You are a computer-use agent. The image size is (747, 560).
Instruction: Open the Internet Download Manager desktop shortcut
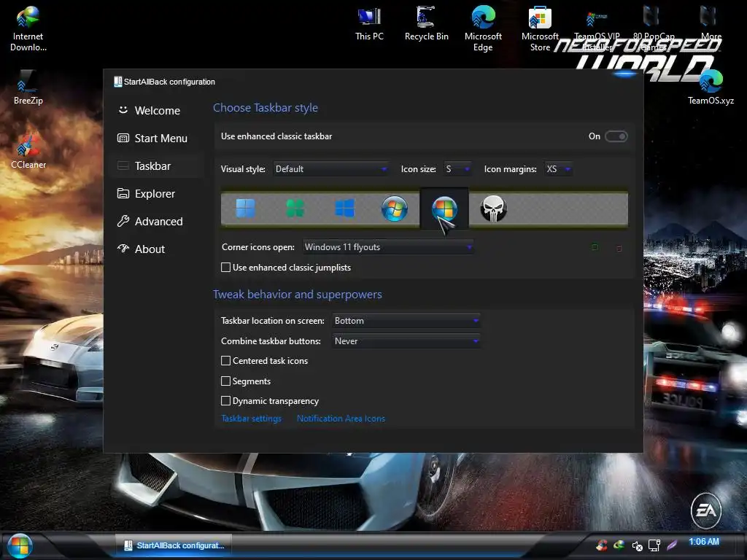pyautogui.click(x=28, y=28)
